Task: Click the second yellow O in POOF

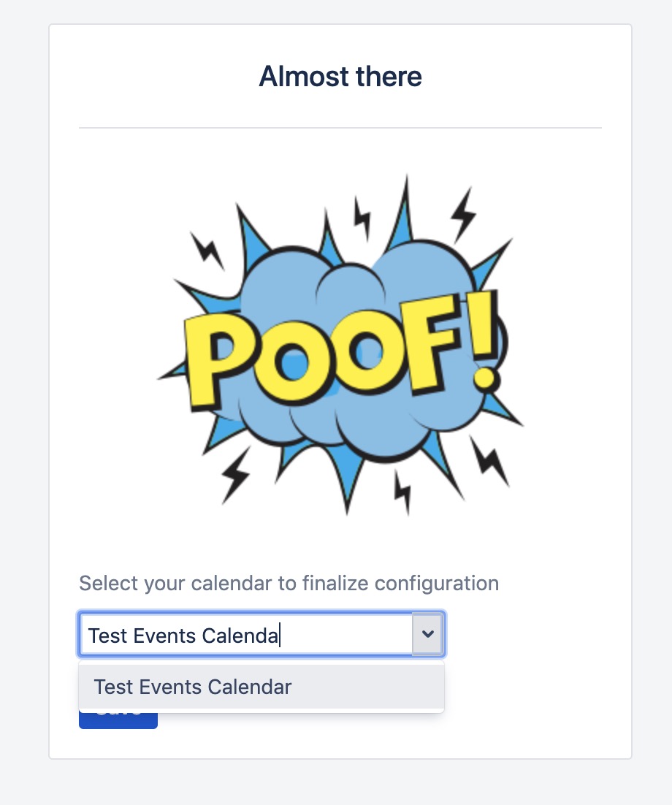Action: coord(363,349)
